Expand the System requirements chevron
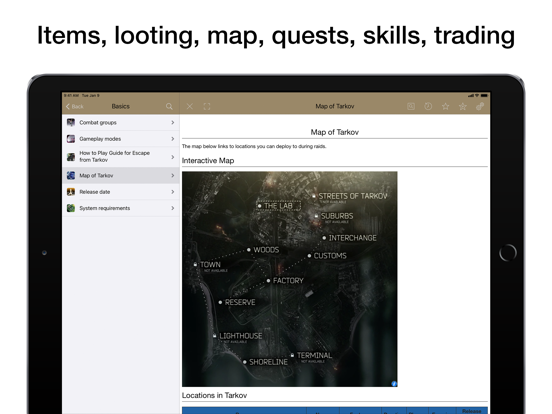552x414 pixels. click(172, 208)
